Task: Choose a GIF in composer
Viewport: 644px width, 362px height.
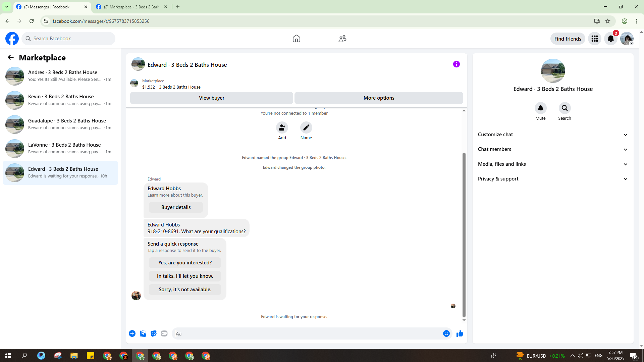Action: point(164,333)
